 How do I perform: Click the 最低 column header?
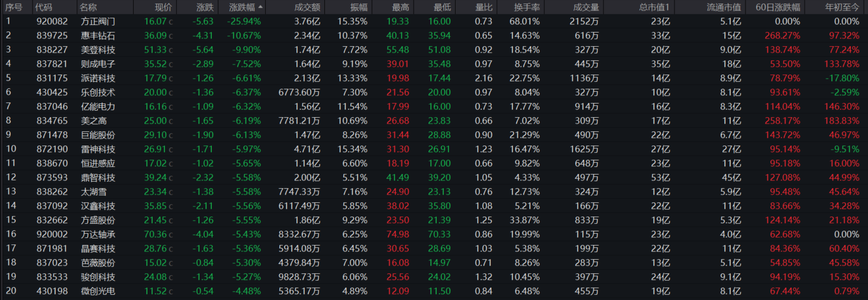442,7
